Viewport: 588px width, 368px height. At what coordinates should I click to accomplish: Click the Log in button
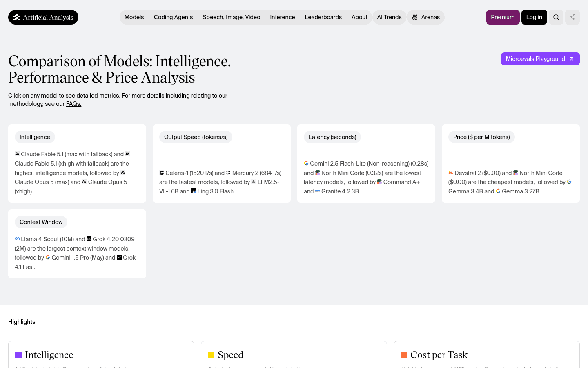(x=534, y=17)
